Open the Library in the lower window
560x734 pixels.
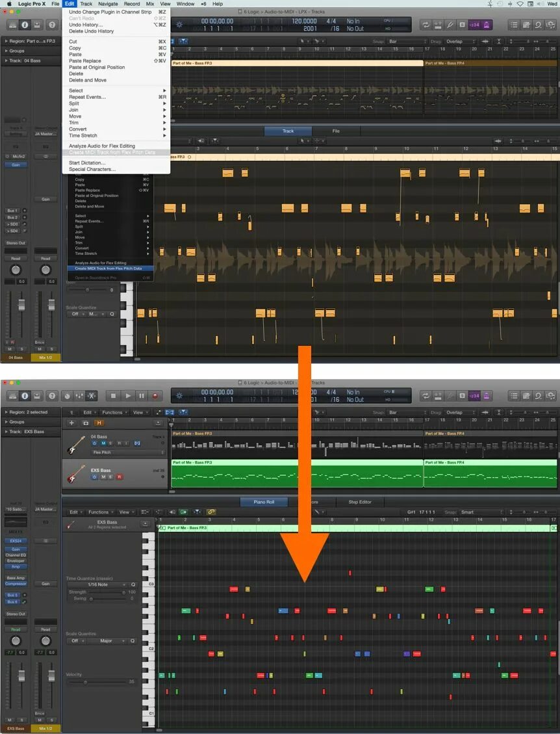point(12,396)
